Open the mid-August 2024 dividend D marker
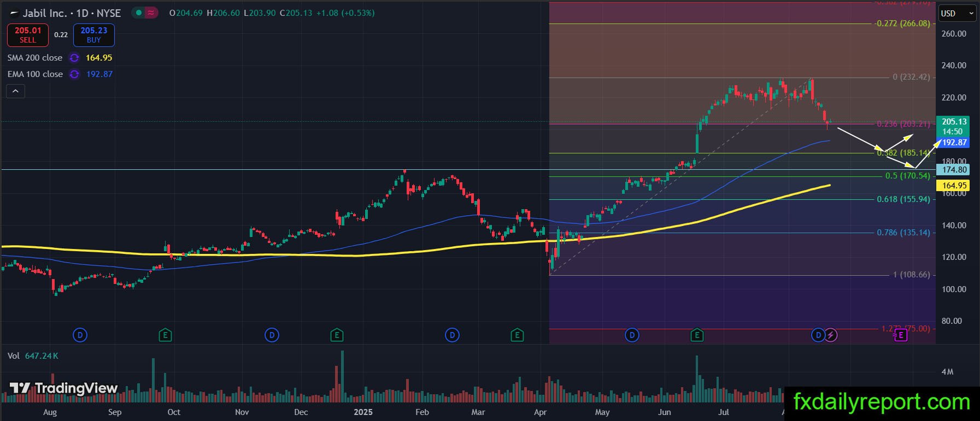This screenshot has height=421, width=980. click(80, 335)
